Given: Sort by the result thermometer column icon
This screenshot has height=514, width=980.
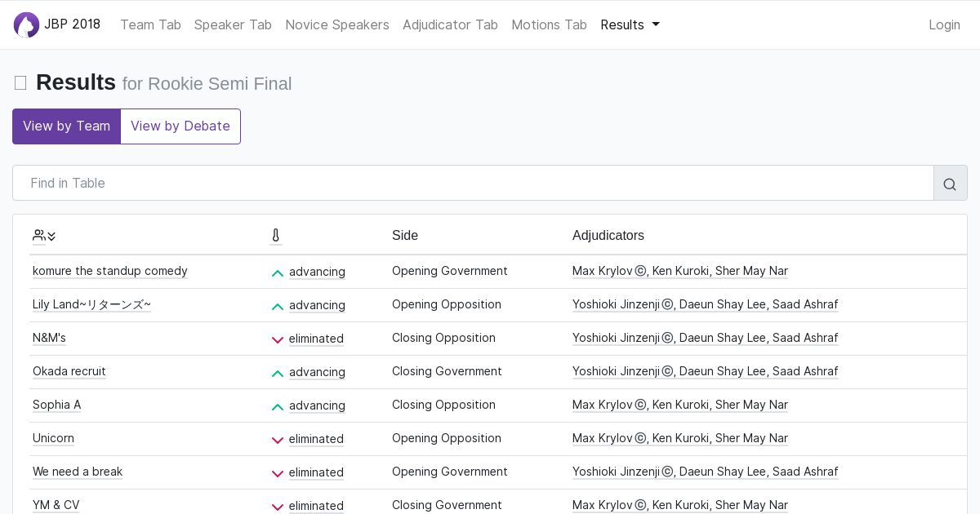Looking at the screenshot, I should [x=276, y=236].
